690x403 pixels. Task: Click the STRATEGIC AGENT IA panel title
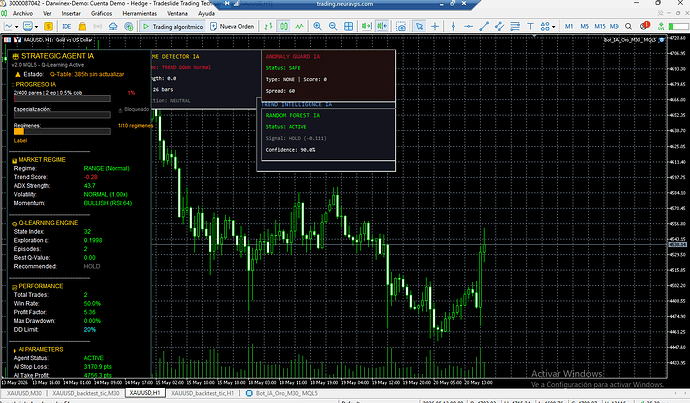click(57, 56)
